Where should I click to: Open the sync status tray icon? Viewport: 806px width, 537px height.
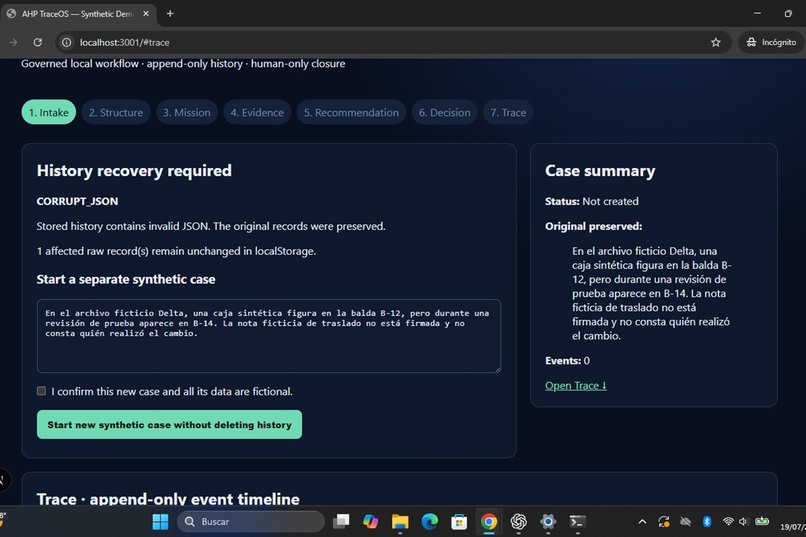664,522
